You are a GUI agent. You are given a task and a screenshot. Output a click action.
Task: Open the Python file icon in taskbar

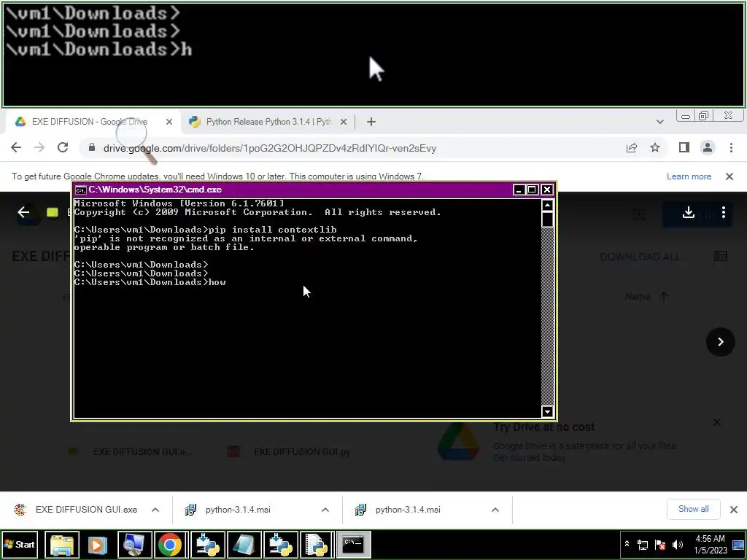(317, 545)
